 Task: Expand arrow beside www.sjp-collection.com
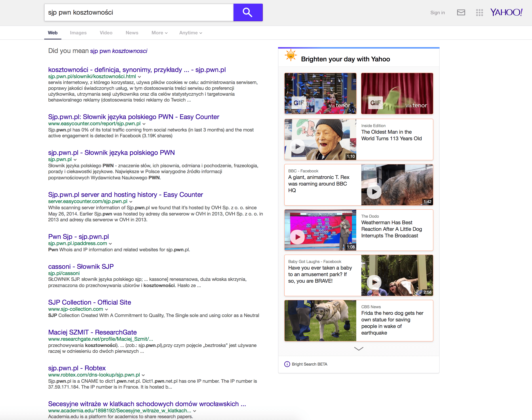point(107,309)
